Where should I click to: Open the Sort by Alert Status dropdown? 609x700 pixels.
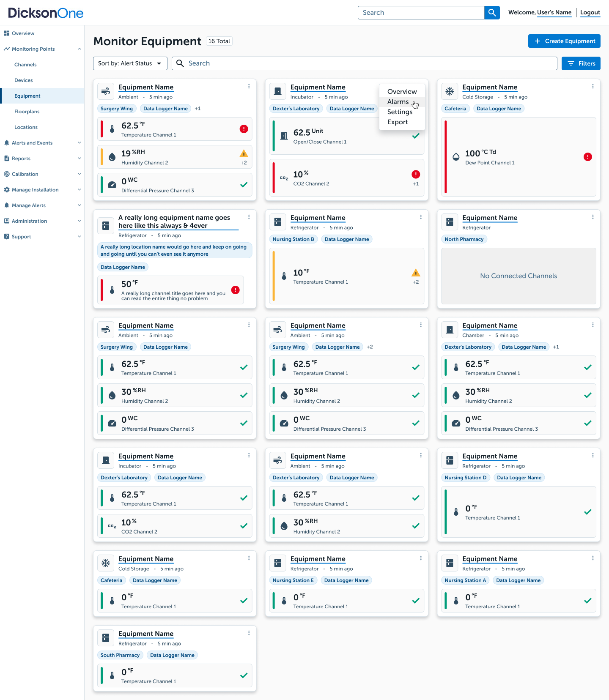tap(130, 63)
